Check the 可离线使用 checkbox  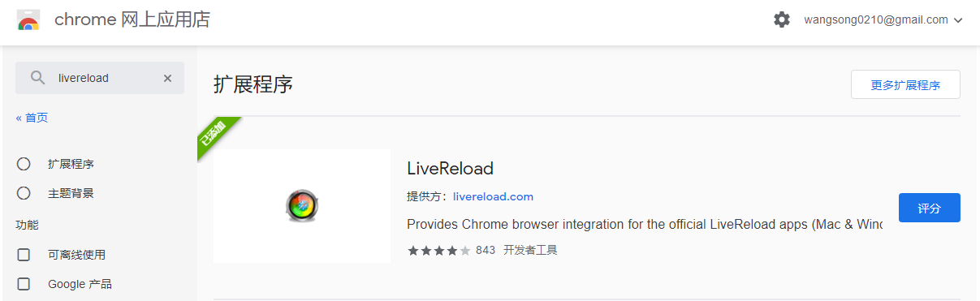tap(24, 255)
